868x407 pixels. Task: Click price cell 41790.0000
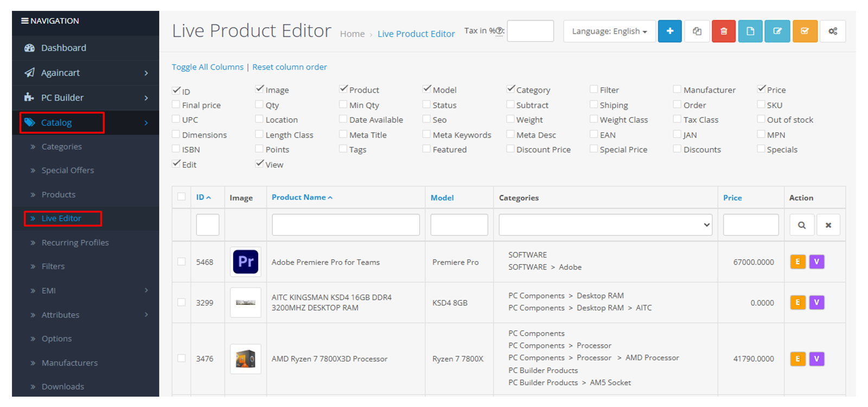pos(754,359)
